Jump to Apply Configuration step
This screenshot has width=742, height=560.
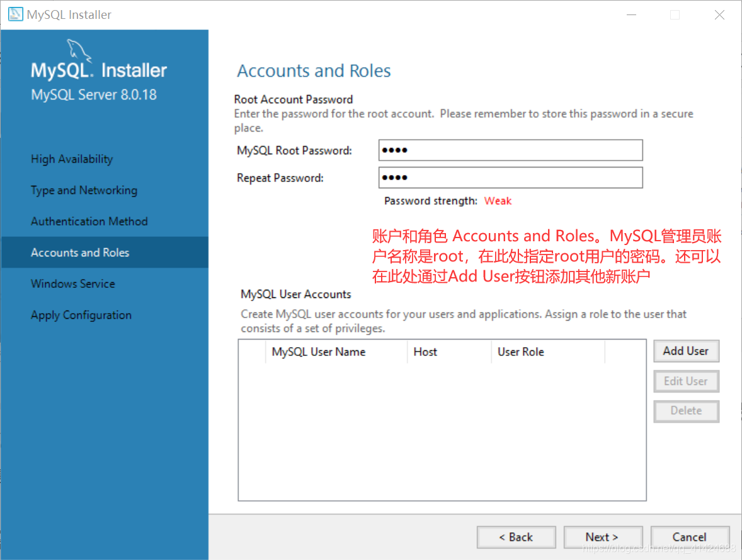point(81,315)
